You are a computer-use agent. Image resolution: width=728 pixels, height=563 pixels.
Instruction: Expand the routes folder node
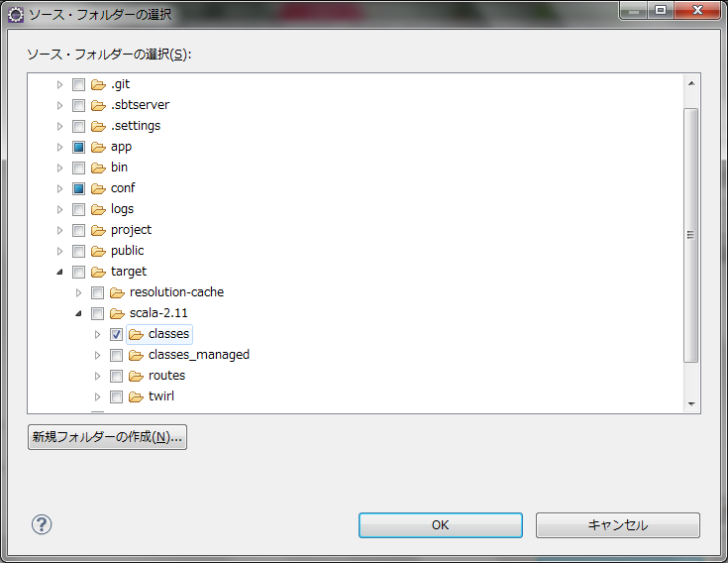(x=97, y=376)
